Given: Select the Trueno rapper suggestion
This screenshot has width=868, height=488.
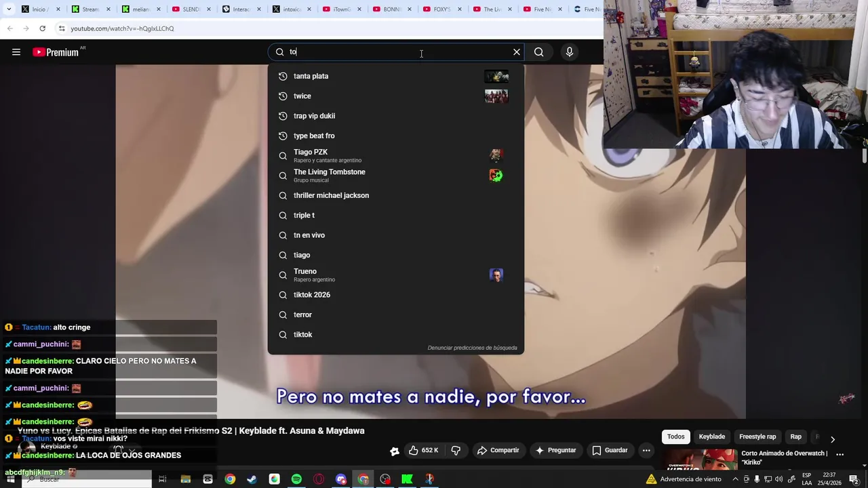Looking at the screenshot, I should 395,274.
